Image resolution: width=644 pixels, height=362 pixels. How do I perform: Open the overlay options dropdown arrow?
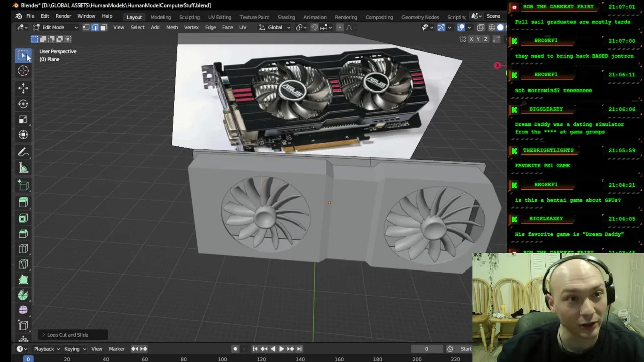pos(468,27)
